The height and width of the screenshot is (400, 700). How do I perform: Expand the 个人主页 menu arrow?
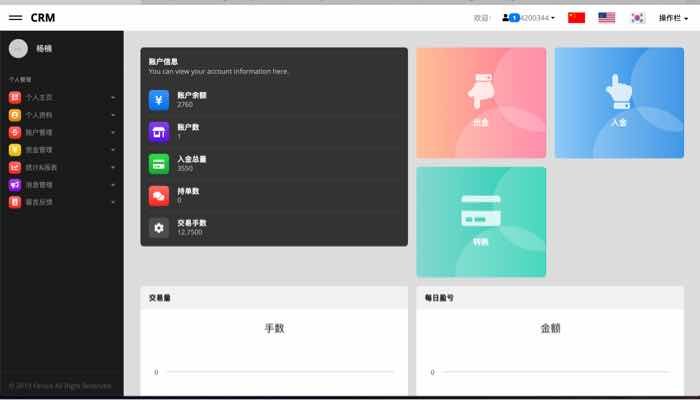pyautogui.click(x=113, y=97)
